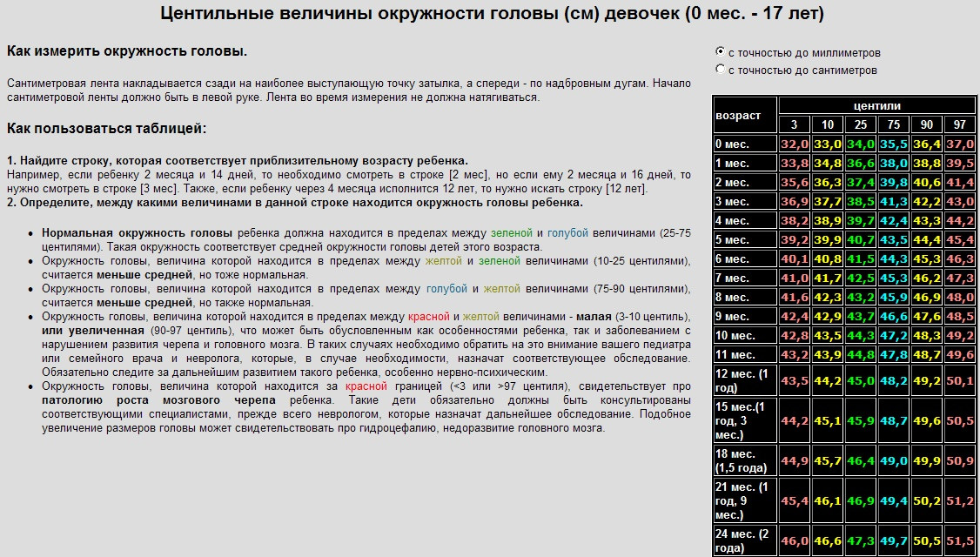Viewport: 980px width, 557px height.
Task: Click the 'центили' table header
Action: coord(877,105)
